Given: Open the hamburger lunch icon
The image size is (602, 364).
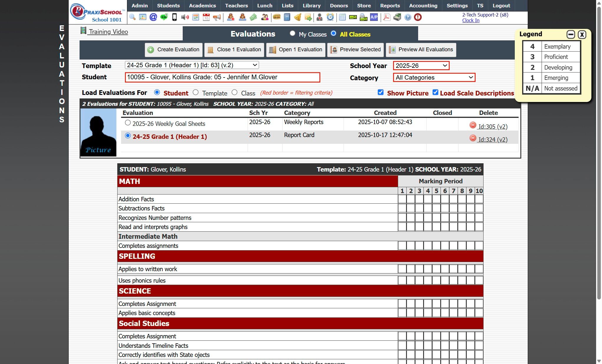Looking at the screenshot, I should coord(276,17).
